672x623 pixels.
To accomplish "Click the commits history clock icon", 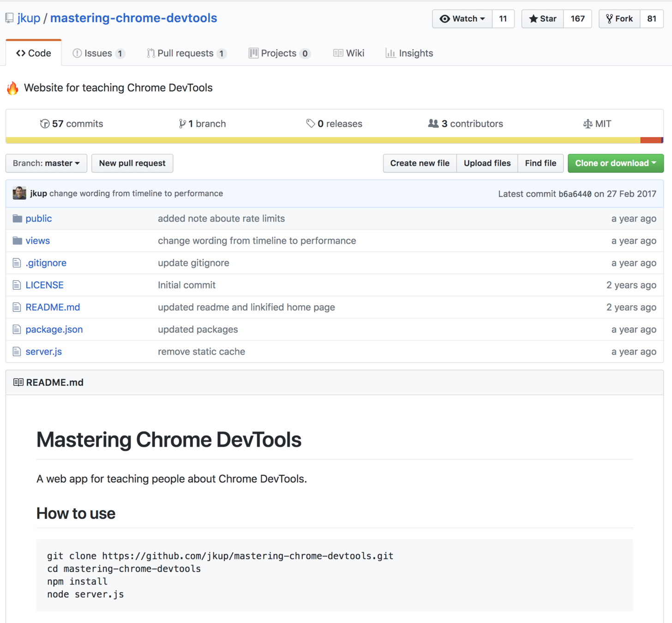I will [x=45, y=124].
